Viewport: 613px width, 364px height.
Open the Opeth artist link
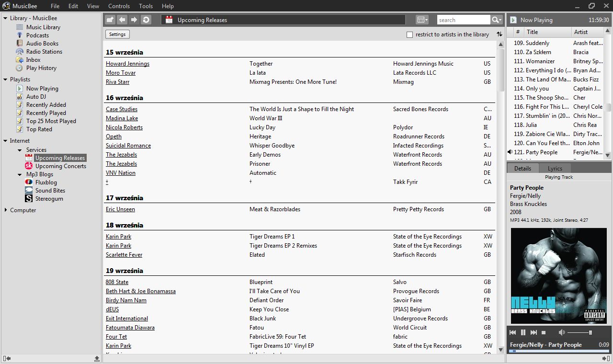[x=114, y=136]
